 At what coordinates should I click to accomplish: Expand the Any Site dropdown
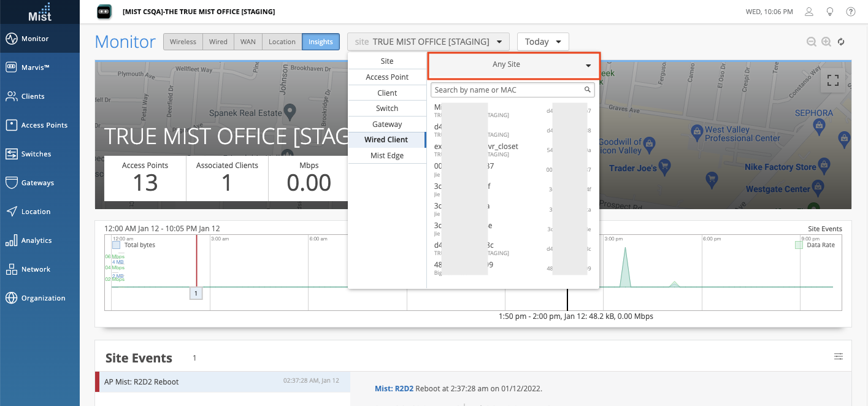(513, 65)
